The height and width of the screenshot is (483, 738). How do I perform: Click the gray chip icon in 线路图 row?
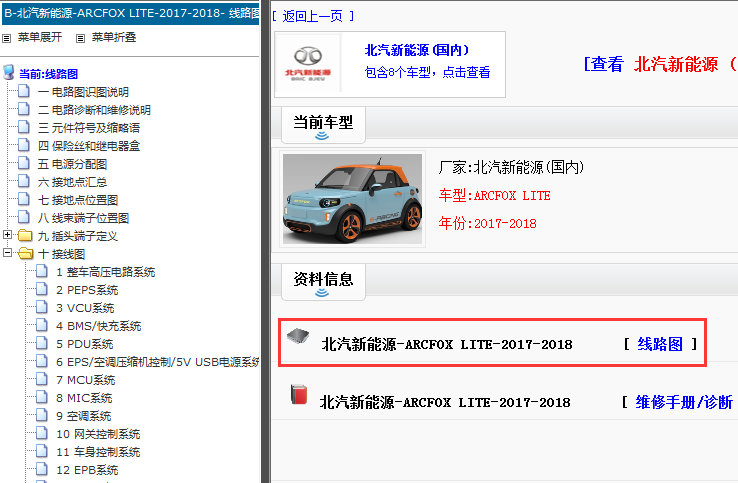click(298, 336)
